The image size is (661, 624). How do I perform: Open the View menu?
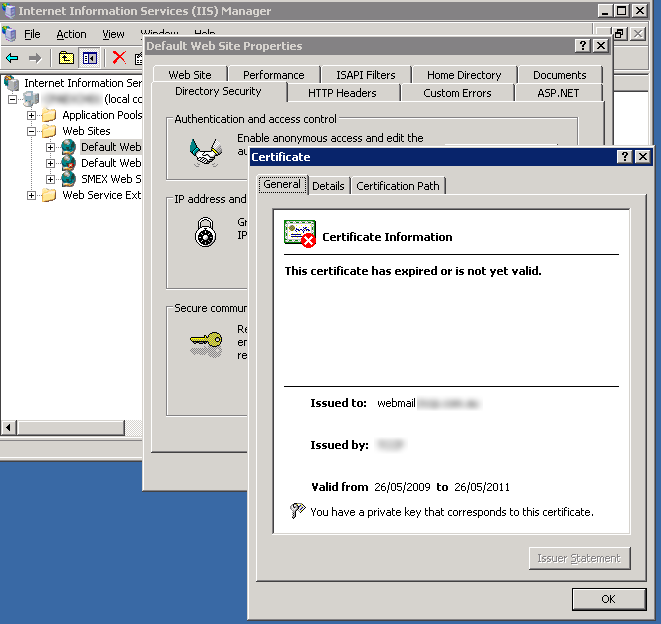click(113, 34)
